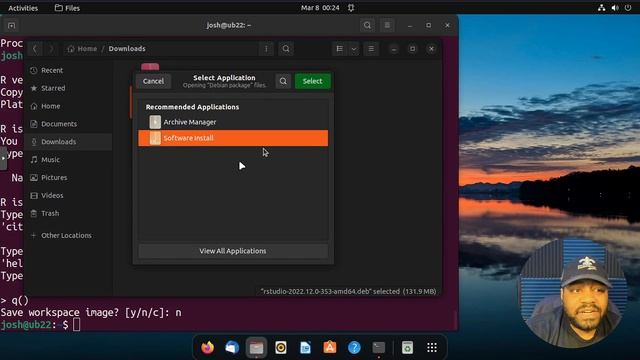Open Recent in Files sidebar

68,70
